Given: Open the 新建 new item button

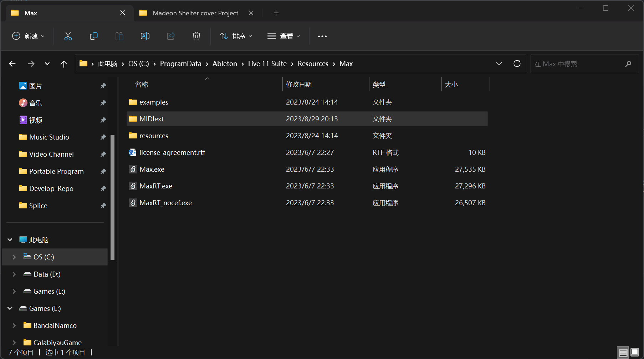Looking at the screenshot, I should tap(29, 36).
